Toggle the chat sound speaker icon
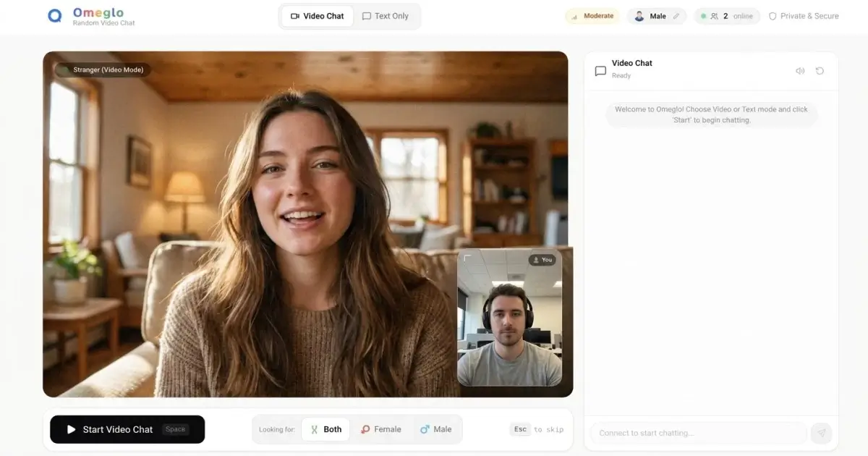Screen dimensions: 868x456 pos(800,71)
